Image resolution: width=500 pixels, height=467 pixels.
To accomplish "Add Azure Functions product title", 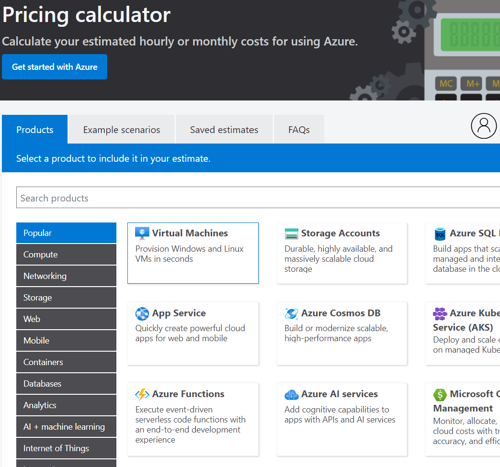I will (x=188, y=394).
